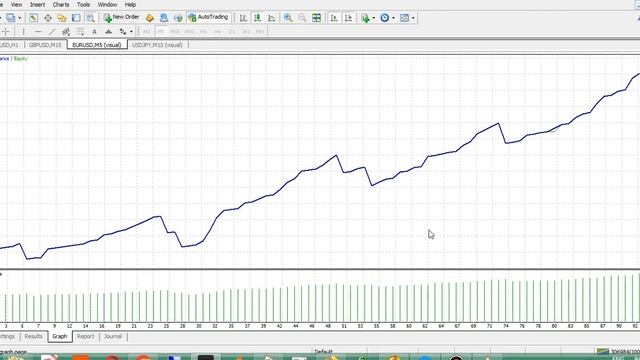Switch chart to Candlesticks mode

coord(257,18)
